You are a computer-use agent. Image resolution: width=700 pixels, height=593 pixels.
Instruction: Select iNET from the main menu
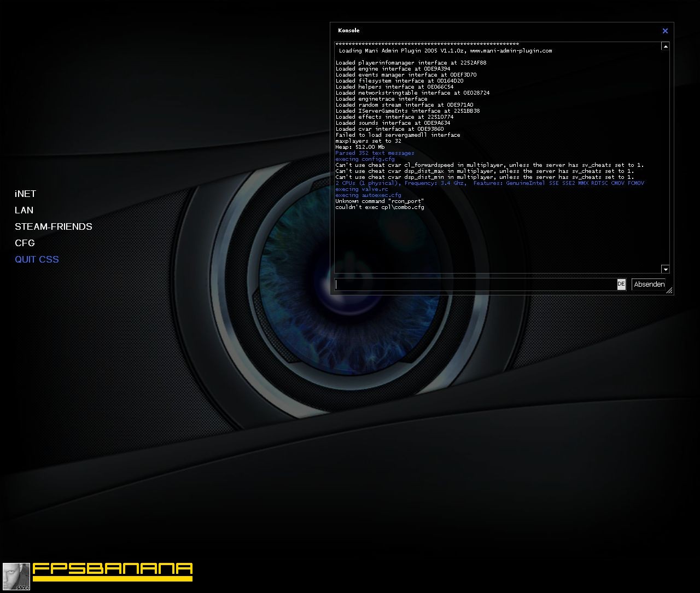tap(25, 194)
